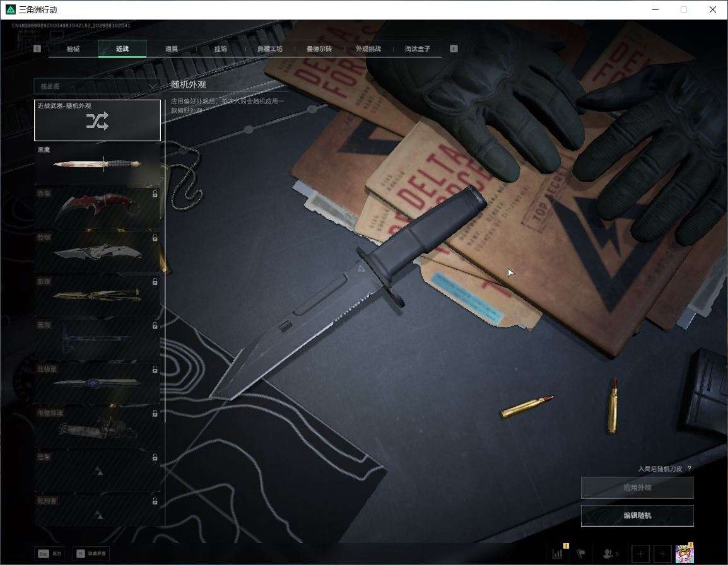Expand the 按品质 sort dropdown

(97, 86)
